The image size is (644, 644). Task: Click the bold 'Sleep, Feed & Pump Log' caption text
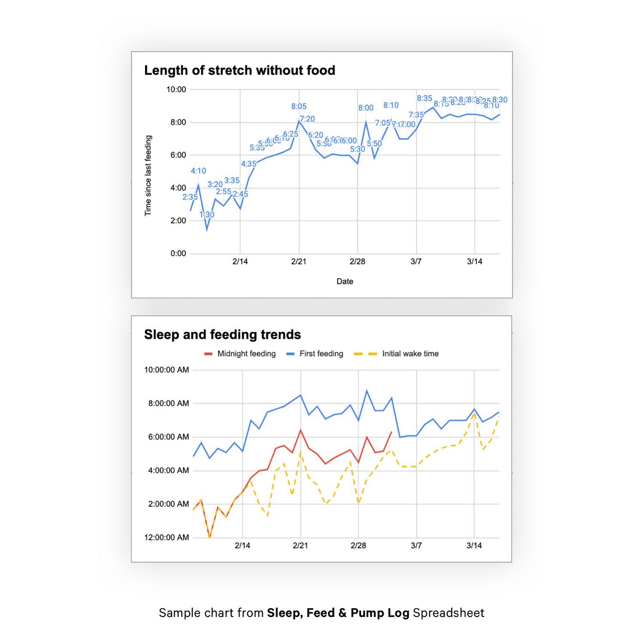338,613
